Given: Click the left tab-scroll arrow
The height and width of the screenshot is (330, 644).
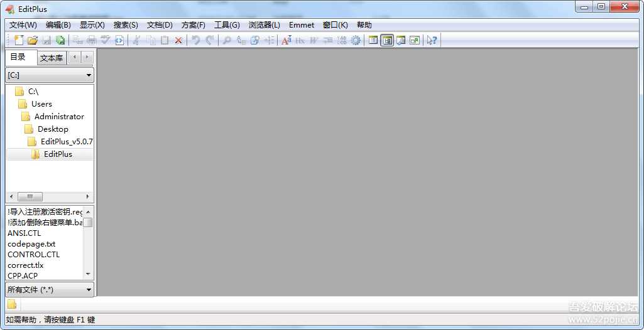Looking at the screenshot, I should click(x=74, y=57).
